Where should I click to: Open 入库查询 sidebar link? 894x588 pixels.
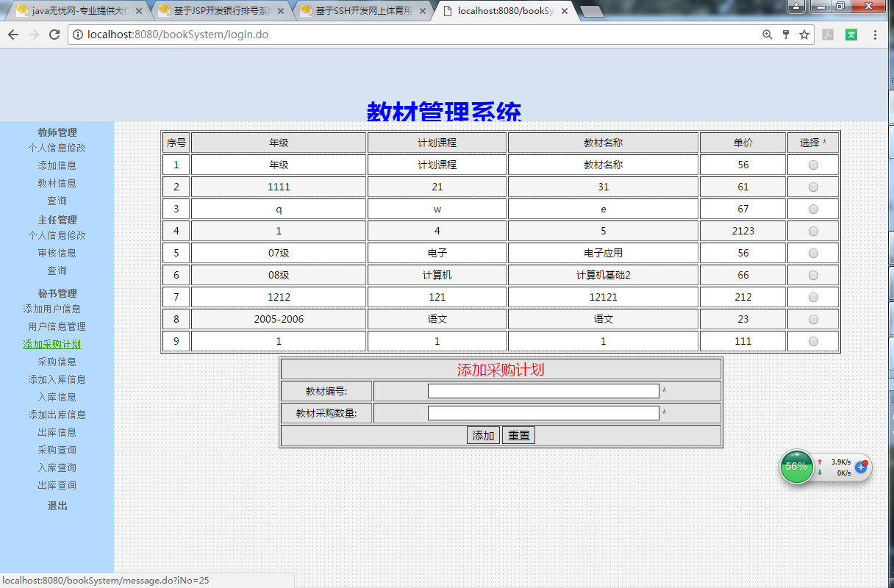point(57,467)
